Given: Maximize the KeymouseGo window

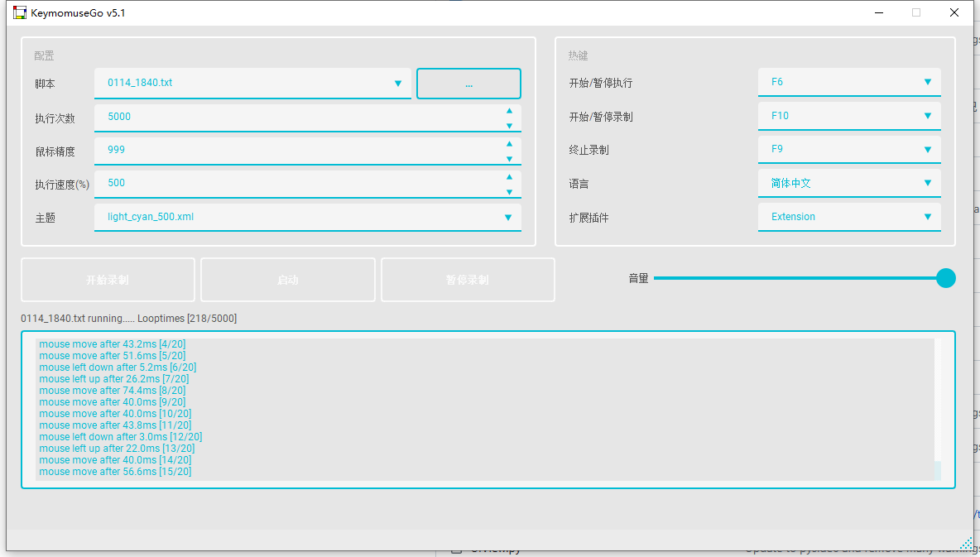Looking at the screenshot, I should [x=916, y=12].
